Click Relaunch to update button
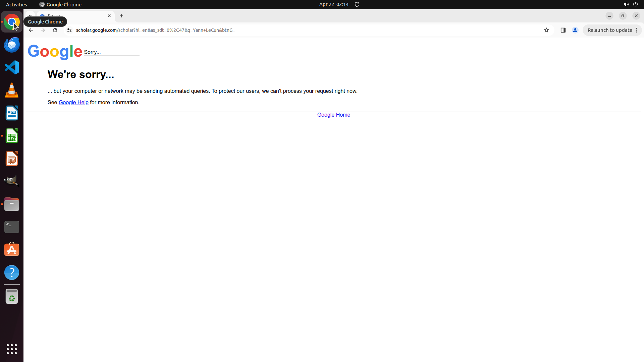The width and height of the screenshot is (644, 362). [609, 30]
